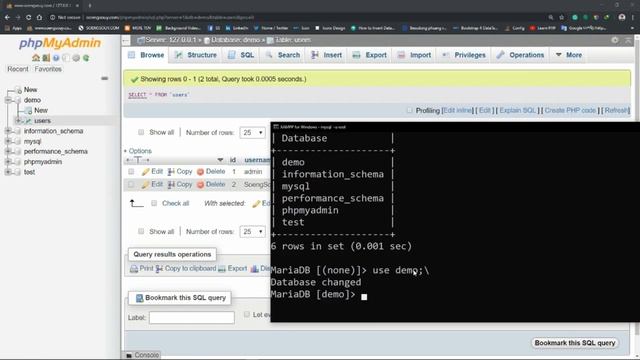Focus the bookmark Label input field
Screen dimensions: 640x360
coord(192,318)
